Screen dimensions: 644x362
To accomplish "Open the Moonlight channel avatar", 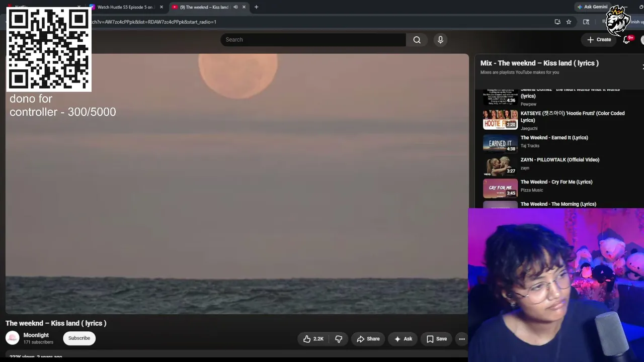I will point(13,338).
